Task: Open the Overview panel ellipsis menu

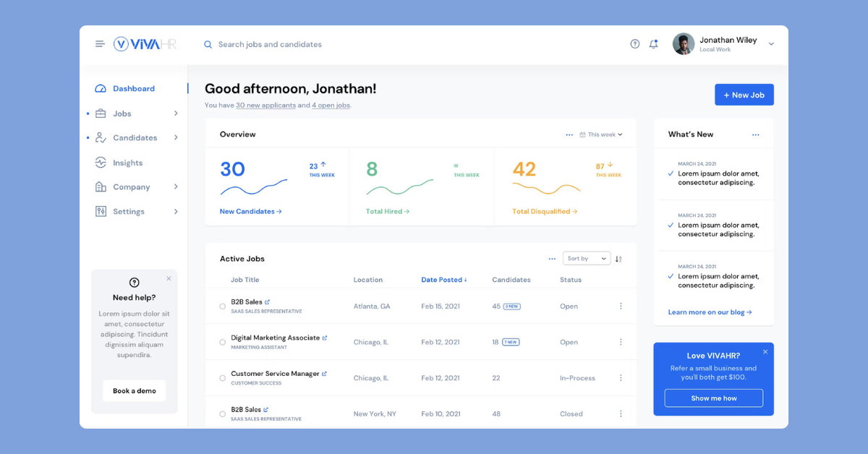Action: [x=569, y=134]
